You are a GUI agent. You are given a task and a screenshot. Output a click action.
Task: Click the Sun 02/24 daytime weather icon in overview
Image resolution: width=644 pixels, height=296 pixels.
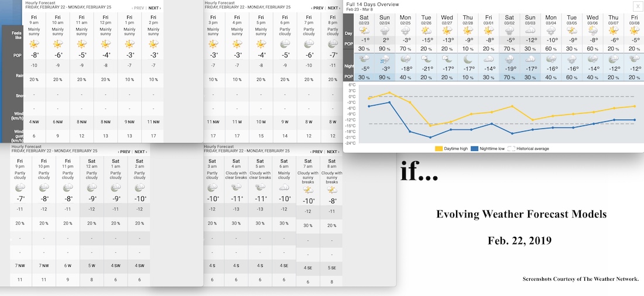click(385, 30)
